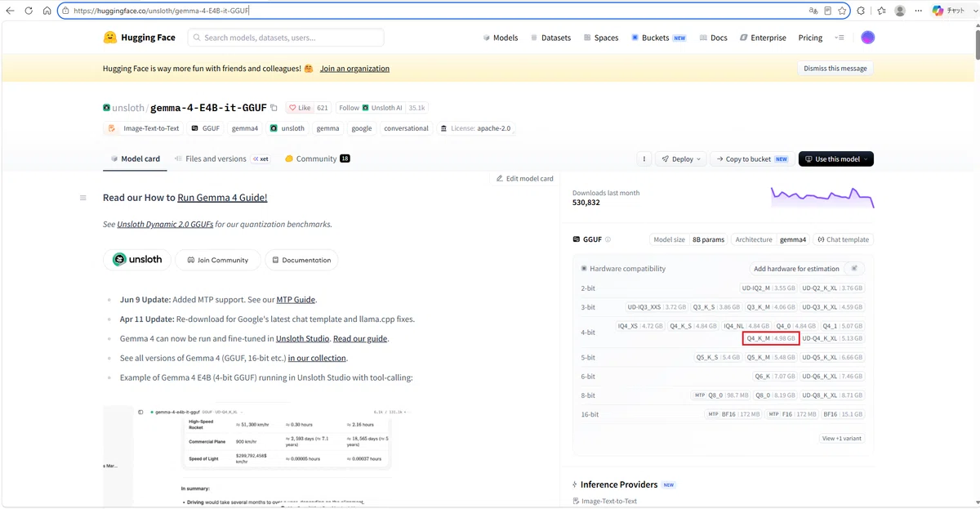
Task: Click the browser refresh icon
Action: point(29,11)
